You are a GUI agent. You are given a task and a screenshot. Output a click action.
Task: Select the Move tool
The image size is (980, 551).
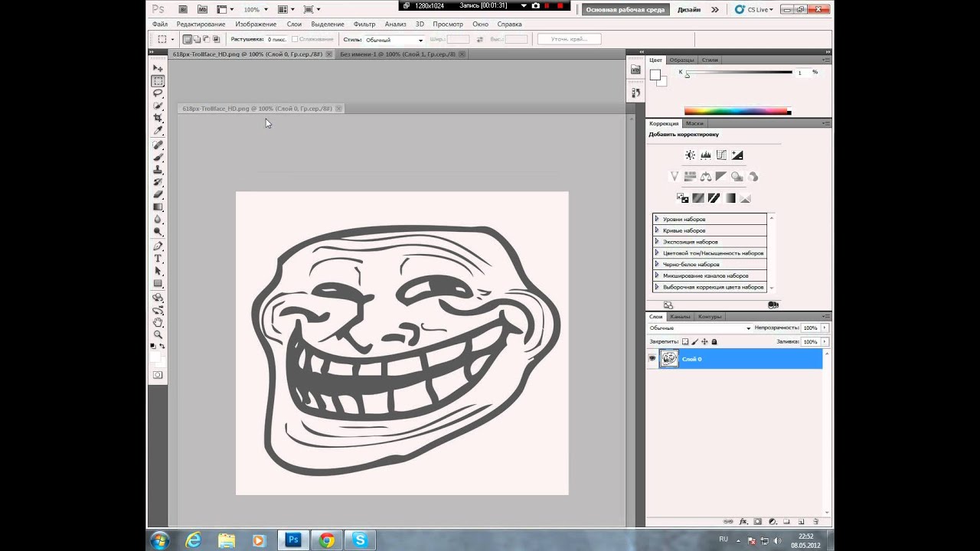click(x=158, y=69)
